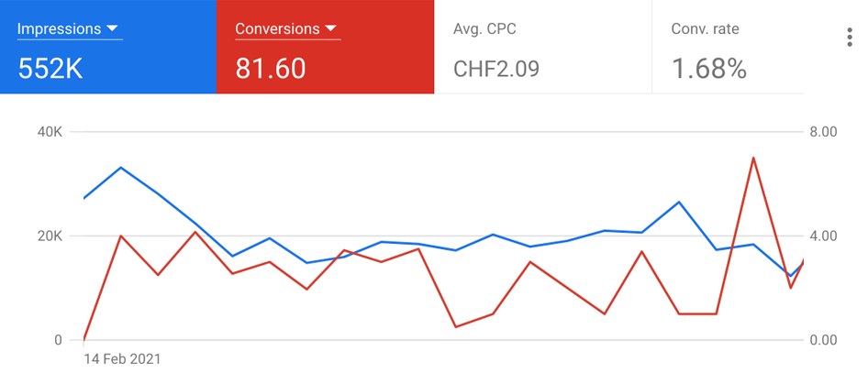Click the Conversions label text
This screenshot has height=384, width=868.
(x=277, y=28)
